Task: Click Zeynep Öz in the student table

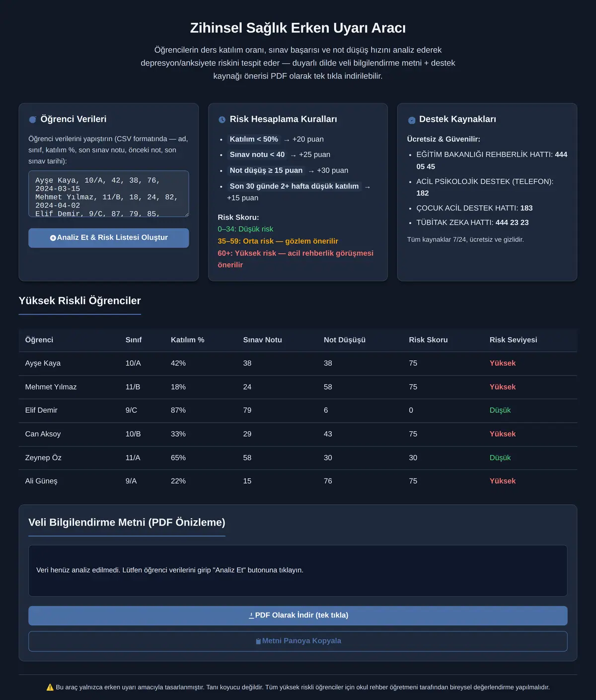Action: pyautogui.click(x=43, y=458)
